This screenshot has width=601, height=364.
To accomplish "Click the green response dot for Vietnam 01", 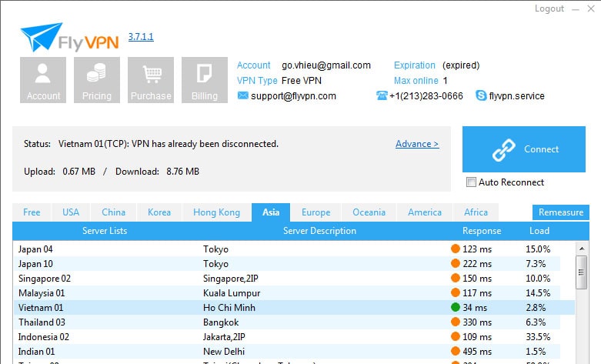I will (x=456, y=307).
